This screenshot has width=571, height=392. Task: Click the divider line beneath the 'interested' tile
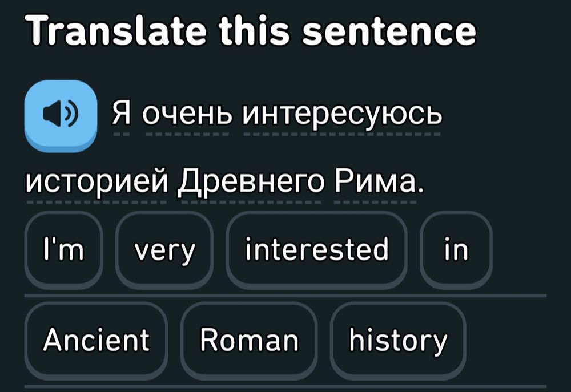pos(317,296)
